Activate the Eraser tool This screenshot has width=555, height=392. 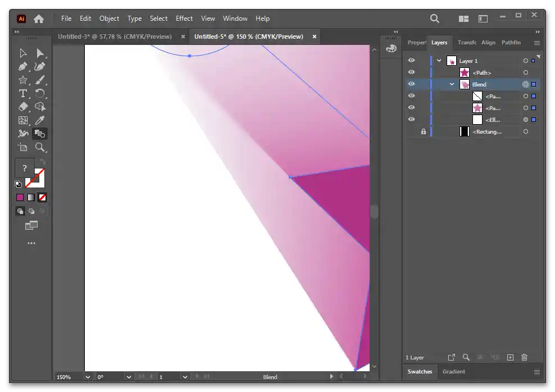pyautogui.click(x=23, y=107)
